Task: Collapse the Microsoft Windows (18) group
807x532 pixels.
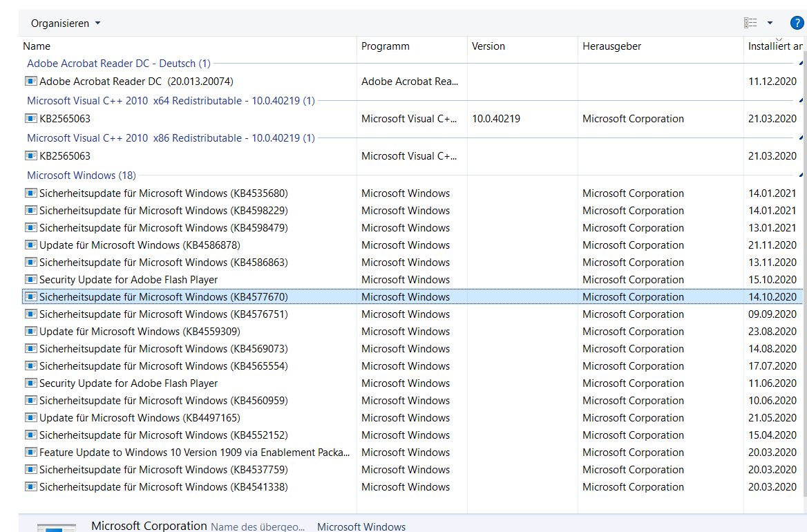Action: [x=801, y=175]
